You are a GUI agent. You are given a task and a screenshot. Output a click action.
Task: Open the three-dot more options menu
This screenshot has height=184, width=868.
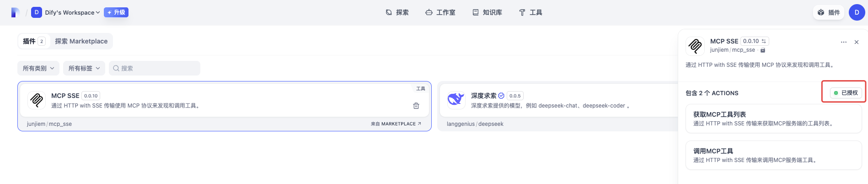pyautogui.click(x=843, y=42)
